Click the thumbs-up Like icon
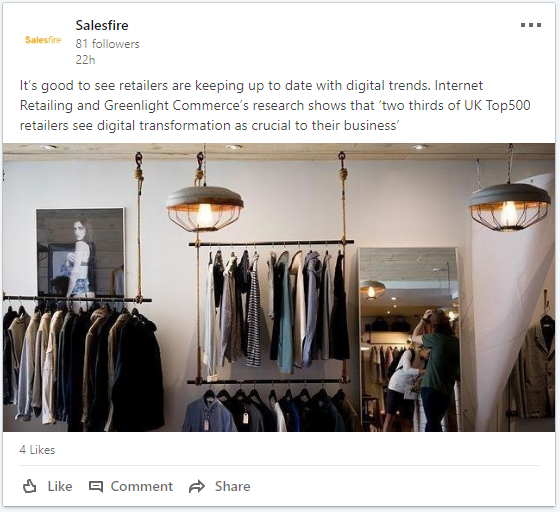Image resolution: width=560 pixels, height=512 pixels. 30,486
